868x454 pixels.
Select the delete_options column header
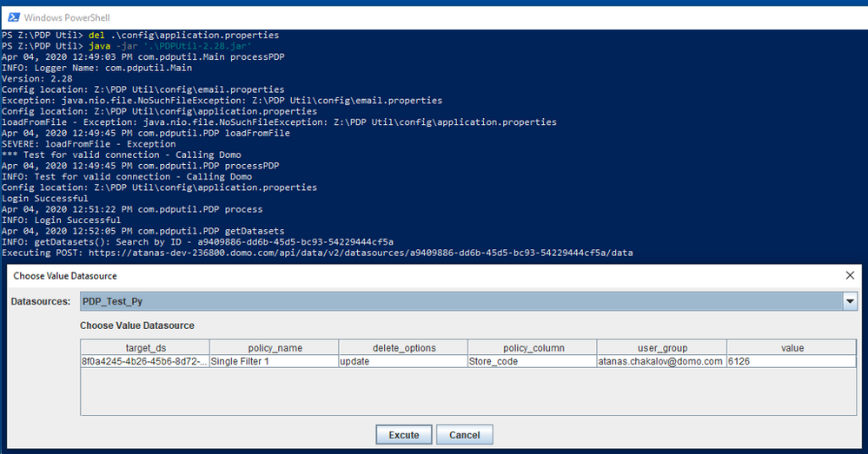403,348
